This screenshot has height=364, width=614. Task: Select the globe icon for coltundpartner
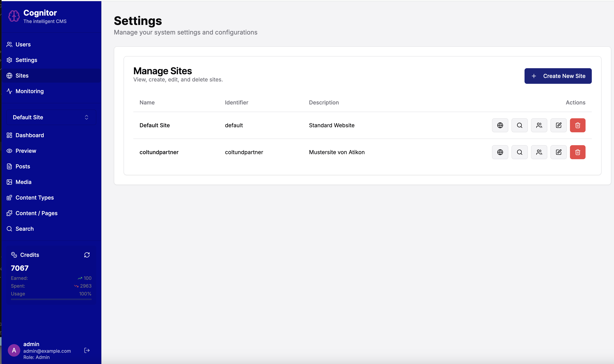(x=500, y=152)
